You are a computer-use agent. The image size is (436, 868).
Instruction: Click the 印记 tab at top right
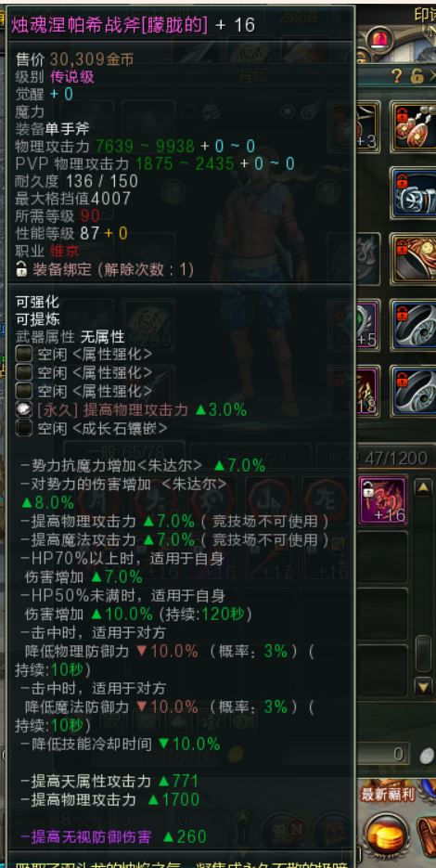pyautogui.click(x=425, y=15)
